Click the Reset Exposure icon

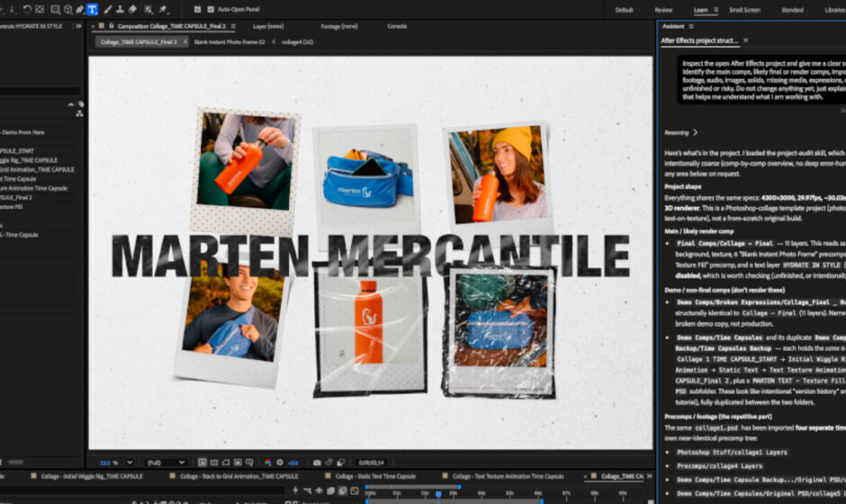pyautogui.click(x=280, y=463)
